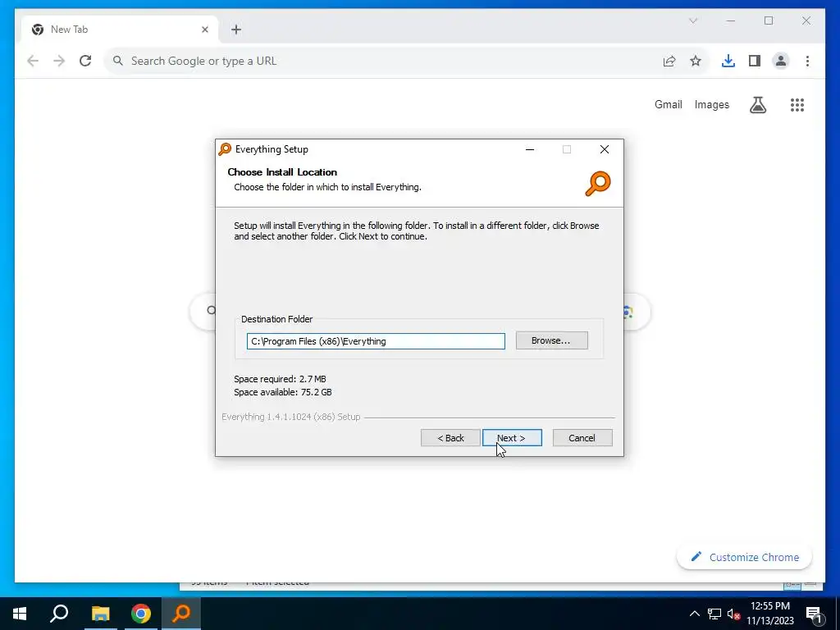Viewport: 840px width, 630px height.
Task: Go back with the Back button
Action: (450, 438)
